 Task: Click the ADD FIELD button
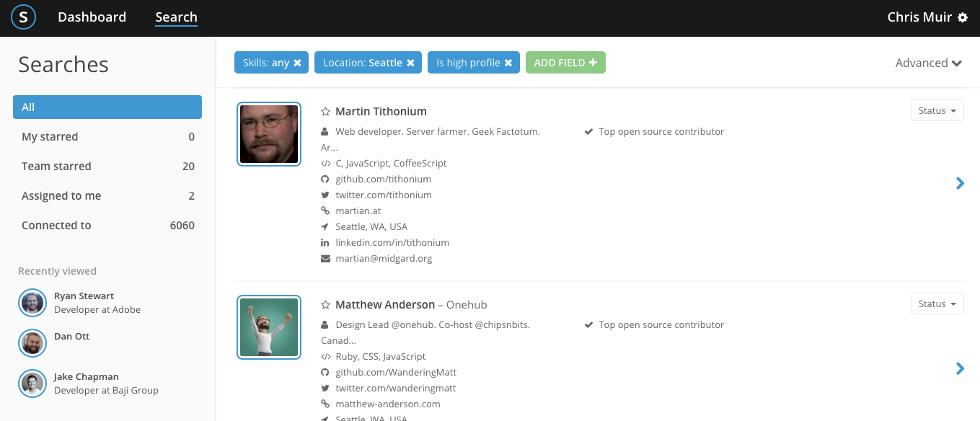565,63
